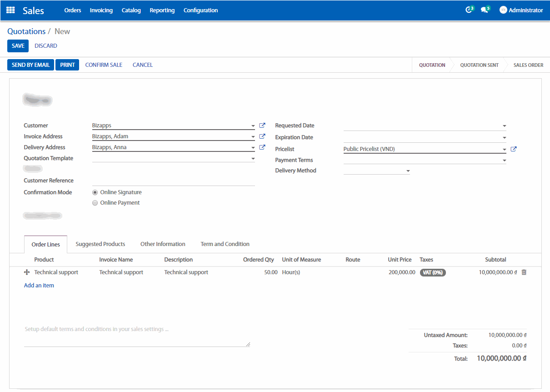Open external link for Invoice Address

coord(262,136)
